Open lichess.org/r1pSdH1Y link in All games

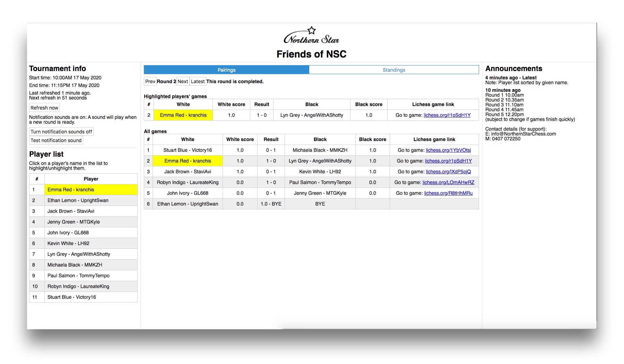click(x=448, y=161)
